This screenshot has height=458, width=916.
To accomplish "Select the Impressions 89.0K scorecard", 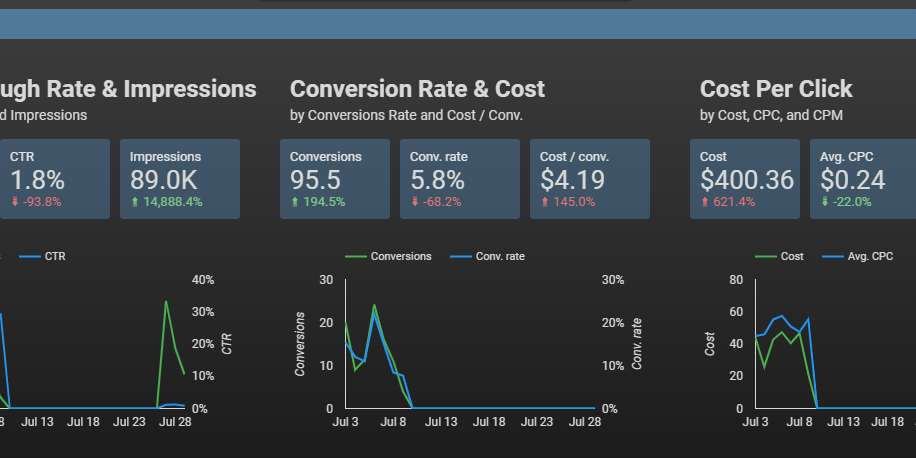I will click(179, 179).
